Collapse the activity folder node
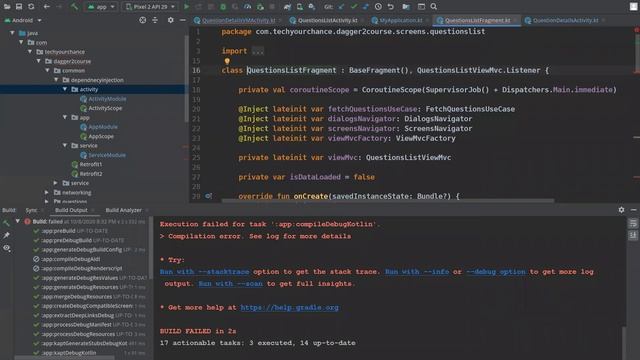This screenshot has height=360, width=640. coord(65,89)
